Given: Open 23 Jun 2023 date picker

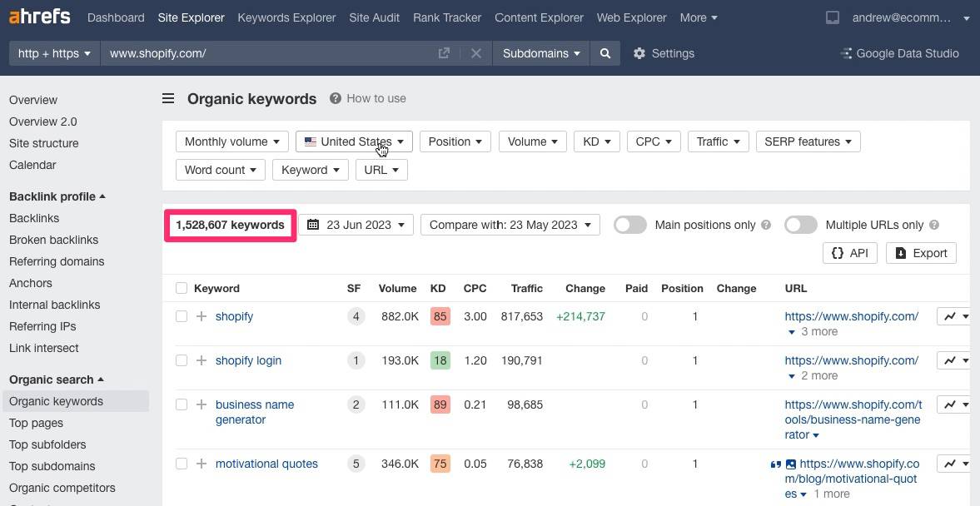Looking at the screenshot, I should (x=356, y=225).
